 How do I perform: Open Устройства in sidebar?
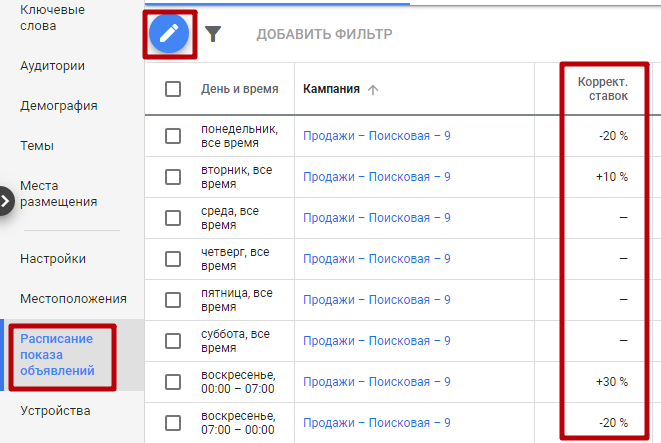point(55,411)
